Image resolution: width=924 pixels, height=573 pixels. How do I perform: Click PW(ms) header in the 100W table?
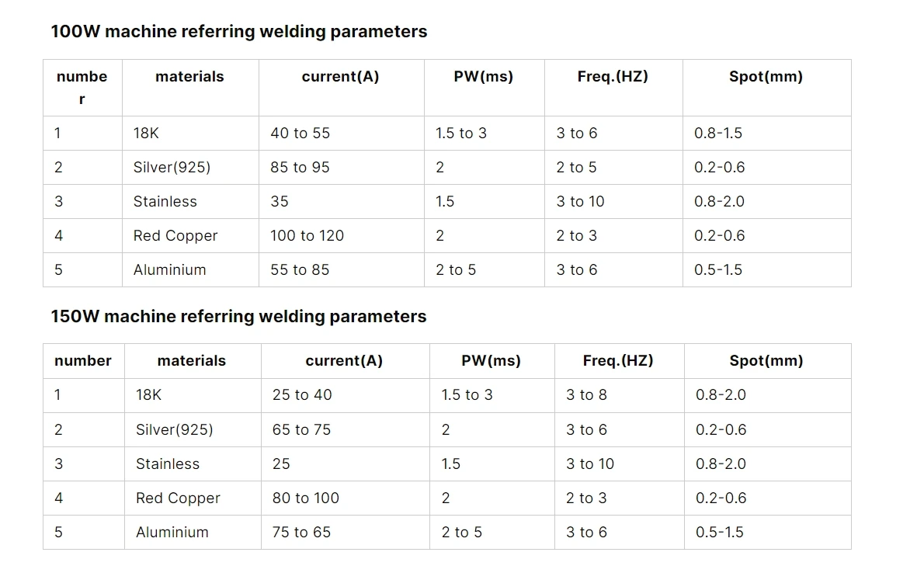tap(483, 77)
